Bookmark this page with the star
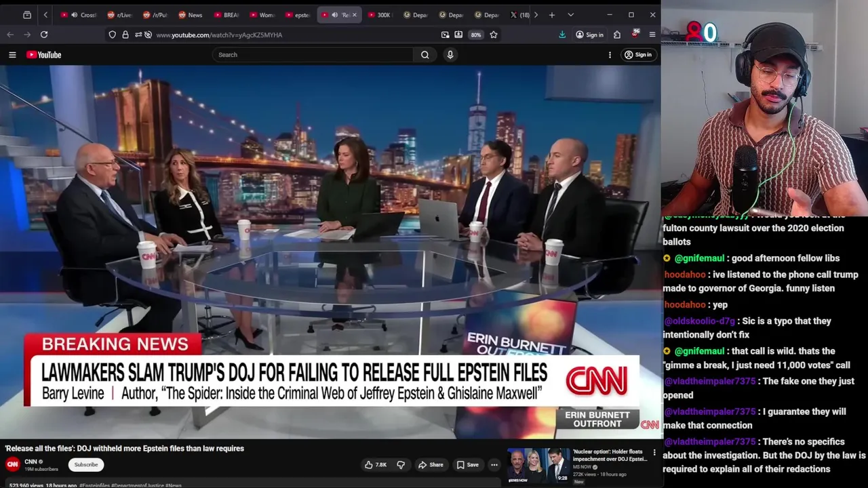The image size is (868, 488). [494, 35]
